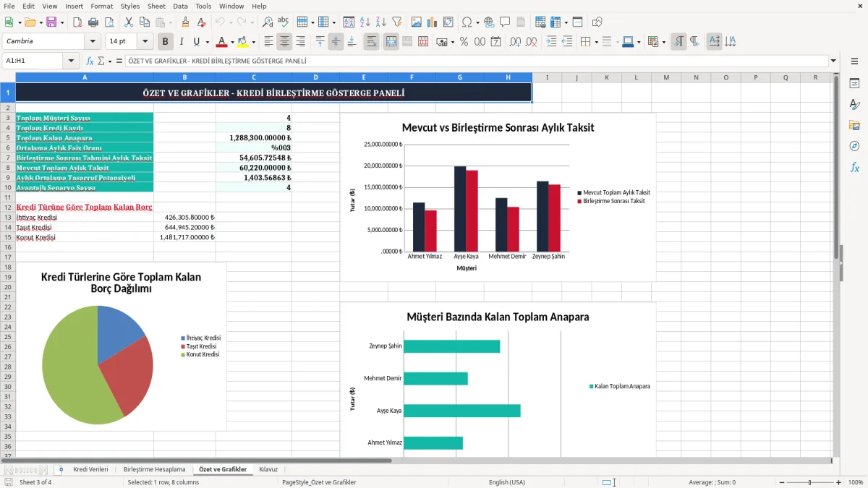The image size is (868, 488).
Task: Insert Image icon in toolbar
Action: click(417, 22)
